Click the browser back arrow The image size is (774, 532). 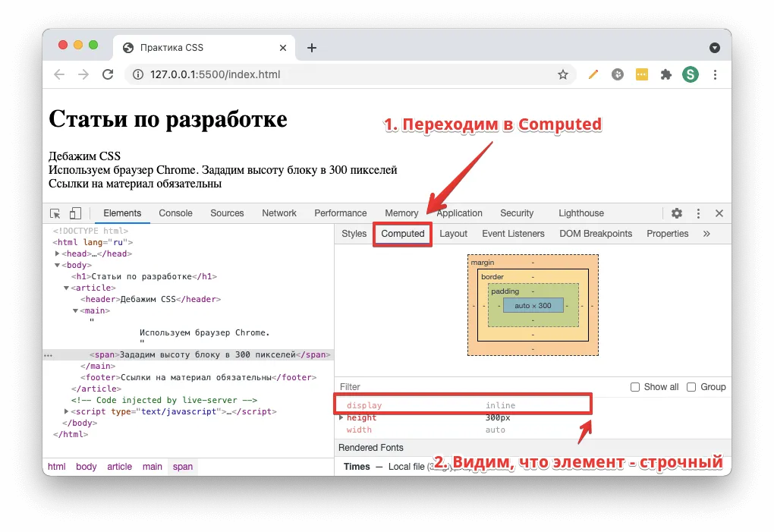pyautogui.click(x=59, y=74)
